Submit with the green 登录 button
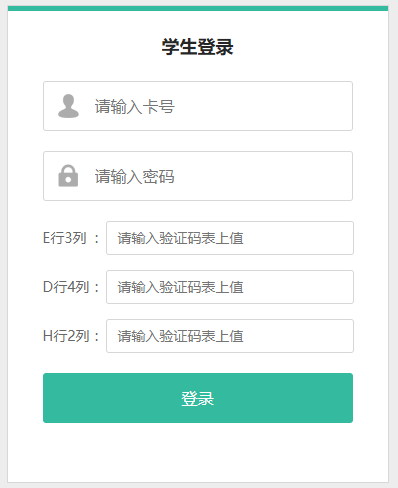This screenshot has width=398, height=488. point(198,398)
